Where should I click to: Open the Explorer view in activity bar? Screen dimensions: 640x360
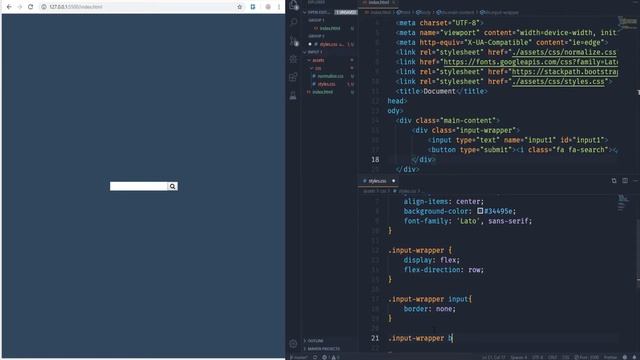(x=293, y=4)
